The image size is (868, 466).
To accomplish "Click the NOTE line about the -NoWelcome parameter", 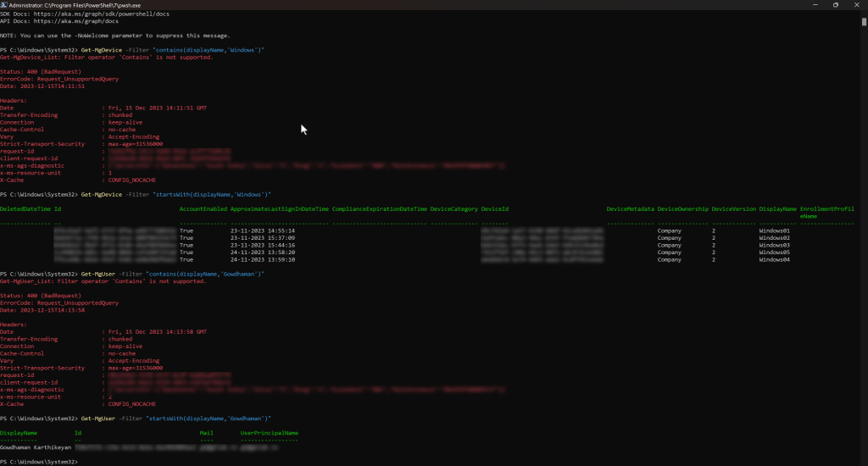I will (x=114, y=36).
